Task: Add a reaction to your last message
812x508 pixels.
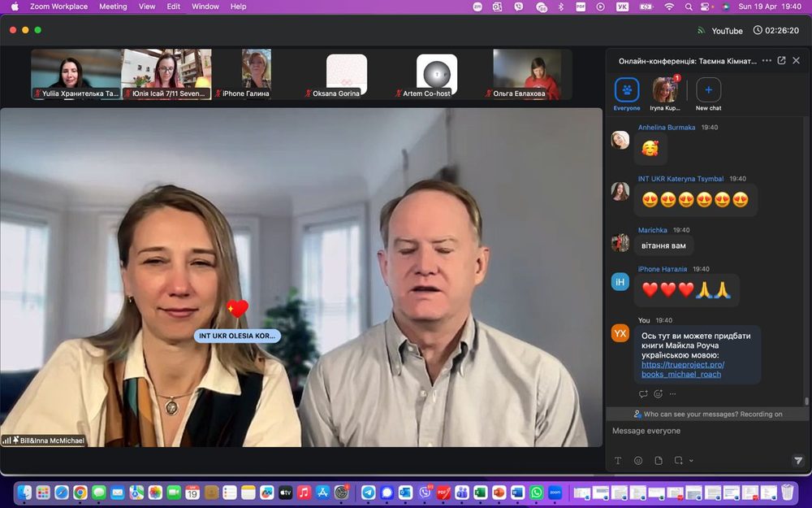Action: tap(659, 394)
